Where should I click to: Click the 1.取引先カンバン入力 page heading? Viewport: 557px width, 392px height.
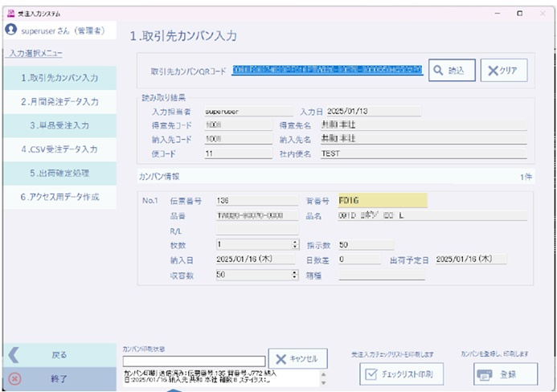coord(183,36)
